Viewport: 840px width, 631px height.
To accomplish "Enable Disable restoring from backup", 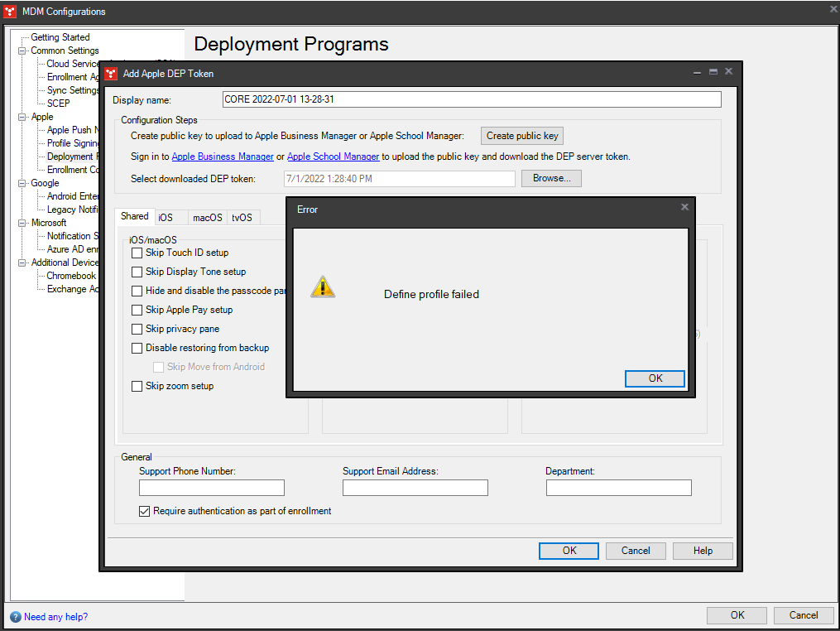I will (x=137, y=348).
